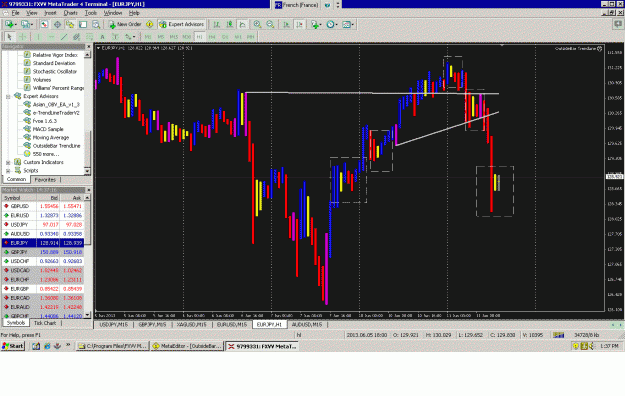The width and height of the screenshot is (625, 396).
Task: Switch to MetaEditor in the taskbar
Action: point(187,346)
